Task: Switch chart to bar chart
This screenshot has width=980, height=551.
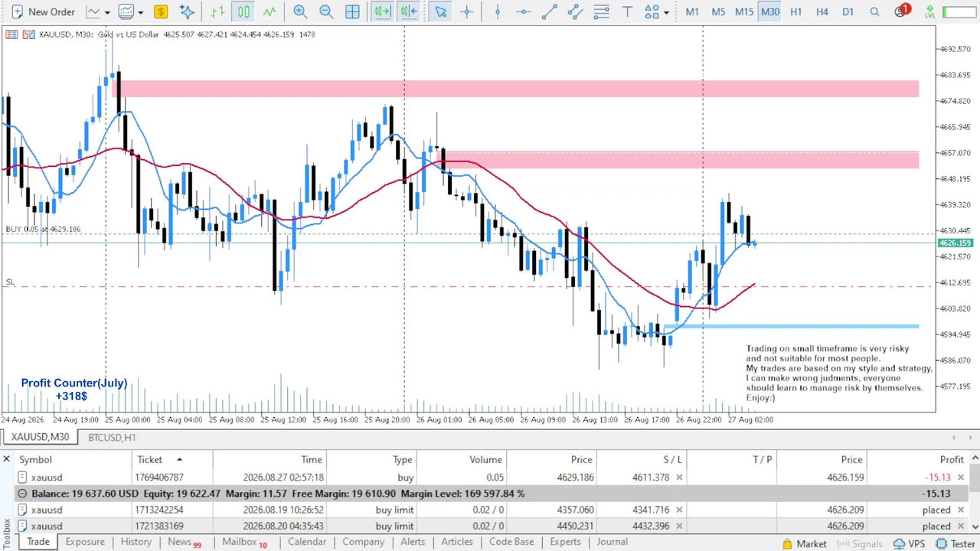Action: coord(218,11)
